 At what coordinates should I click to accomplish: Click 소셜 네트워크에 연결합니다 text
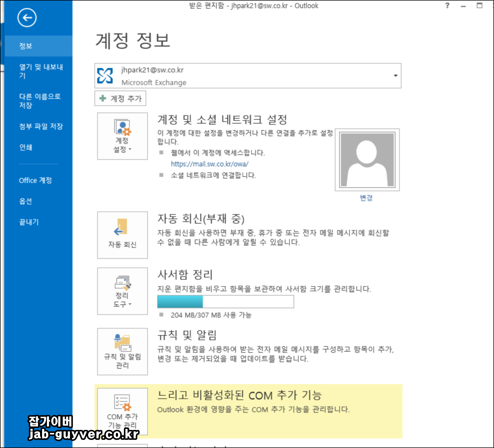tap(214, 175)
